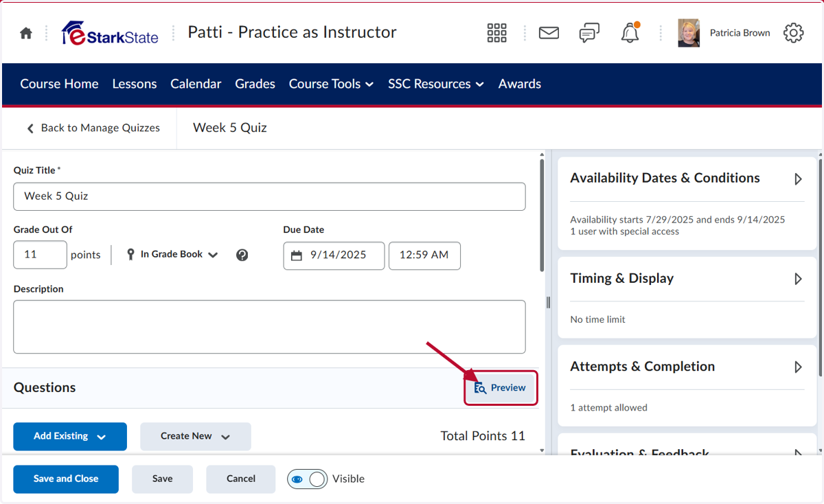Click the Total Points 11 text

(483, 436)
